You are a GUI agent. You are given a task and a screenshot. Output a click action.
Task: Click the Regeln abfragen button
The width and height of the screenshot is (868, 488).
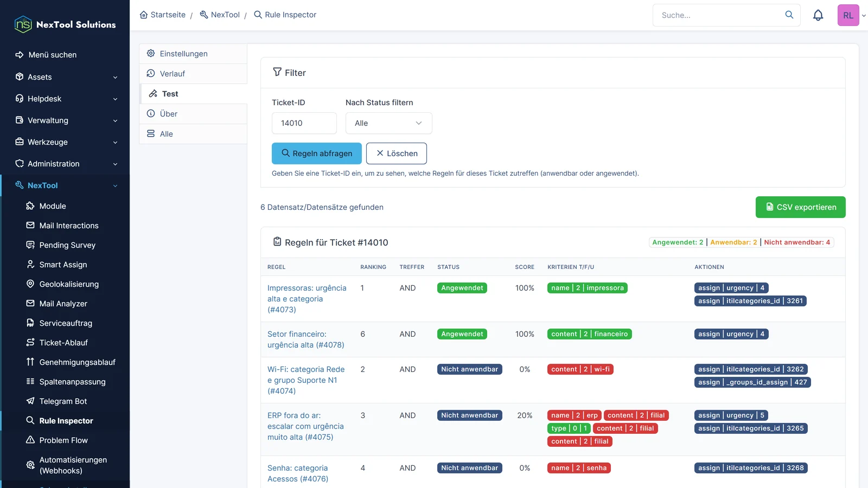click(317, 153)
